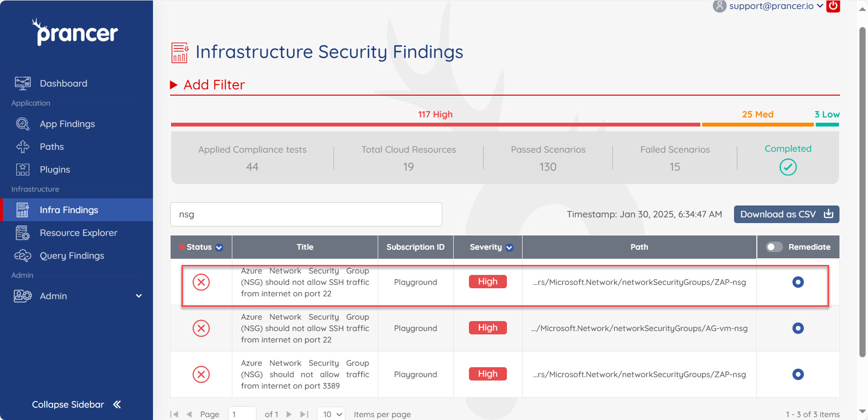This screenshot has width=868, height=420.
Task: Click the 1 - 3 of 3 items text
Action: coord(813,414)
